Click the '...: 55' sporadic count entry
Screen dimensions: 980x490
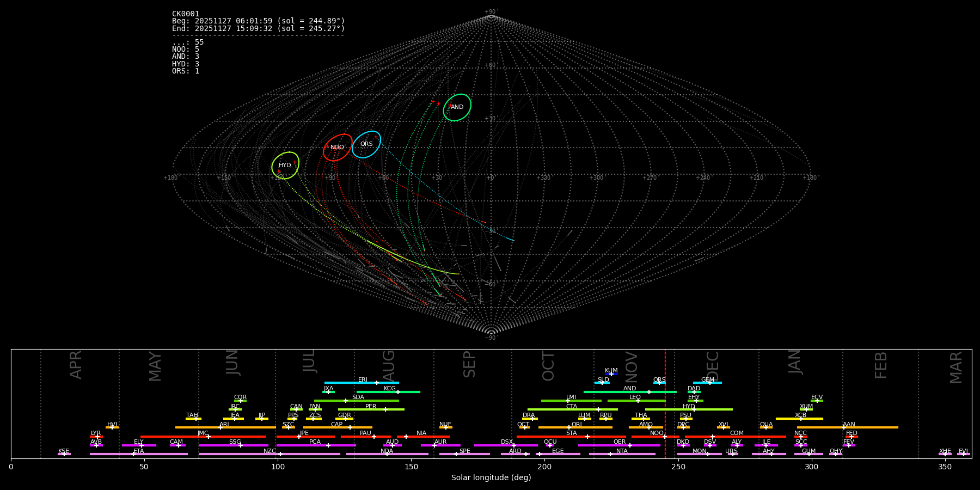pyautogui.click(x=188, y=42)
